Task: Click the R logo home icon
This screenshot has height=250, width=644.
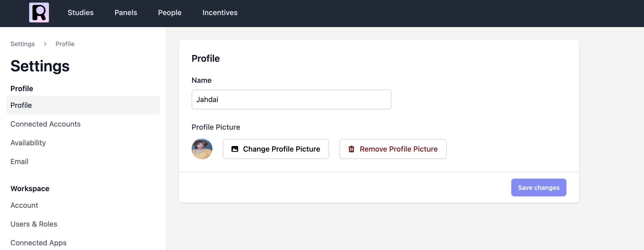Action: click(x=39, y=12)
